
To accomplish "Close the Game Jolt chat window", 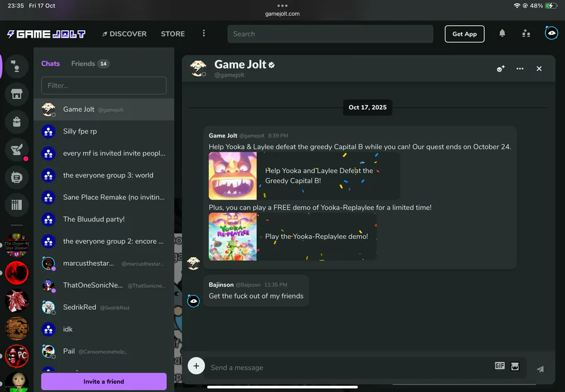I will 539,69.
